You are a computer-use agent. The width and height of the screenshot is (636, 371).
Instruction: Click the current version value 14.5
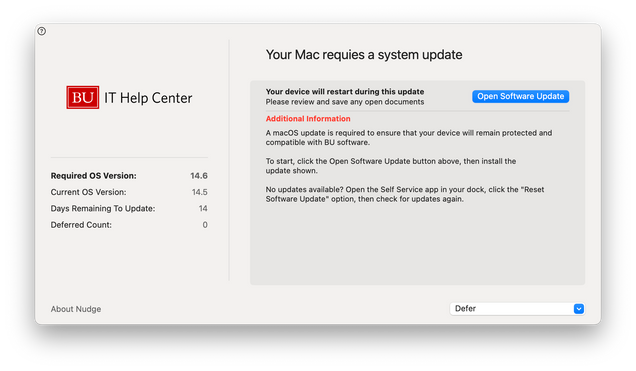(x=200, y=192)
